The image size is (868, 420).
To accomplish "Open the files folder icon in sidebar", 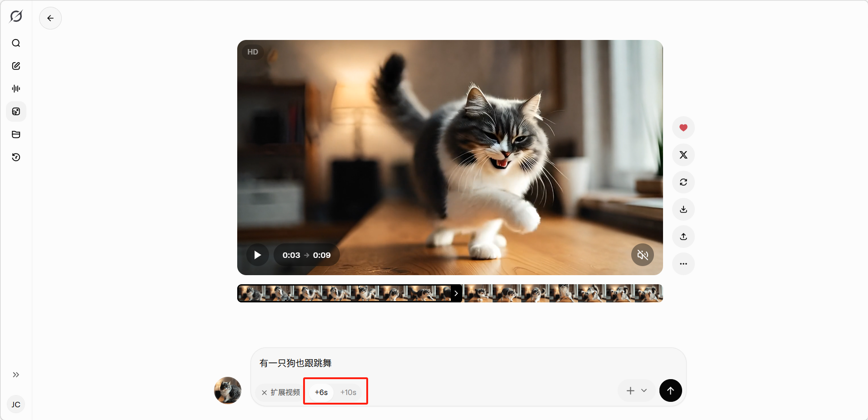I will coord(16,134).
